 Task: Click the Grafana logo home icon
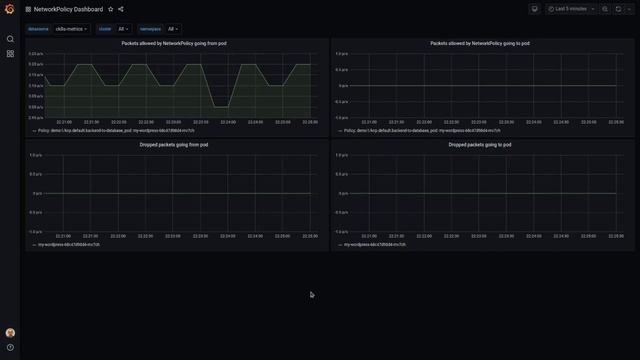9,9
